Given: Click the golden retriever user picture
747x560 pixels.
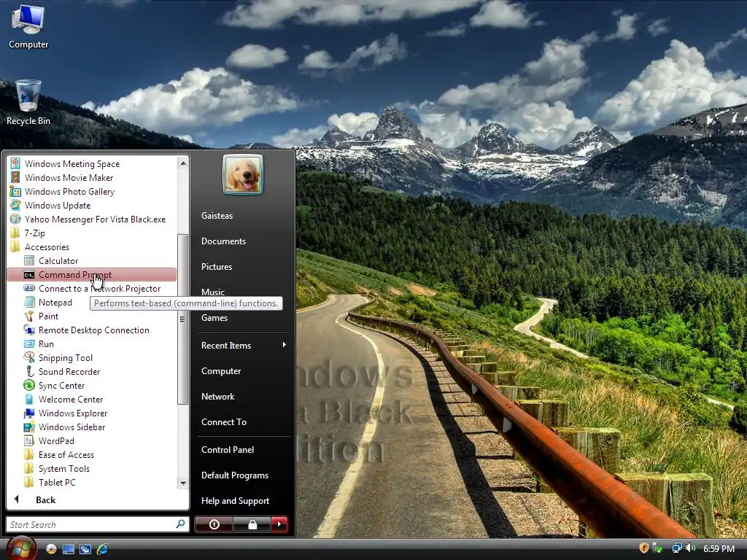Looking at the screenshot, I should tap(242, 175).
